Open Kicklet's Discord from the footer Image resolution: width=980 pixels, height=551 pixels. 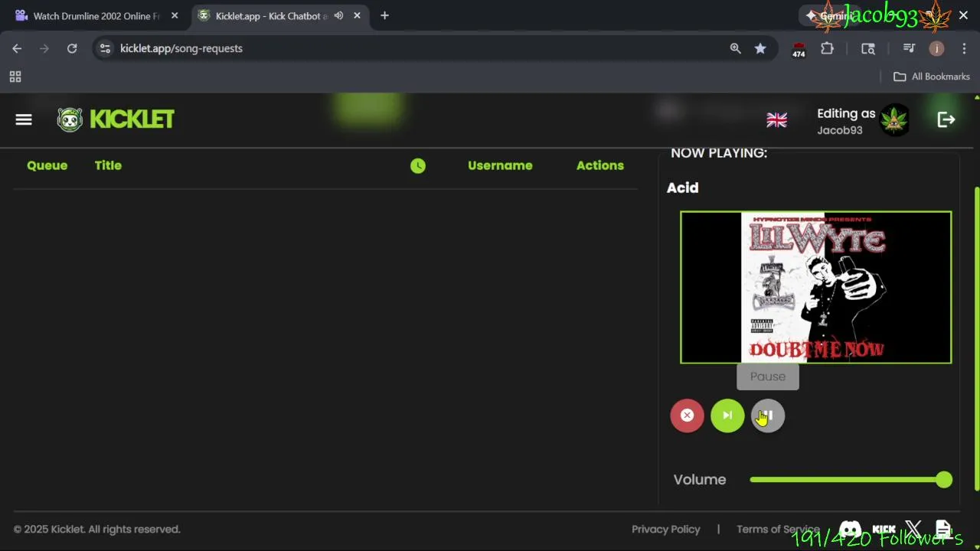coord(850,530)
